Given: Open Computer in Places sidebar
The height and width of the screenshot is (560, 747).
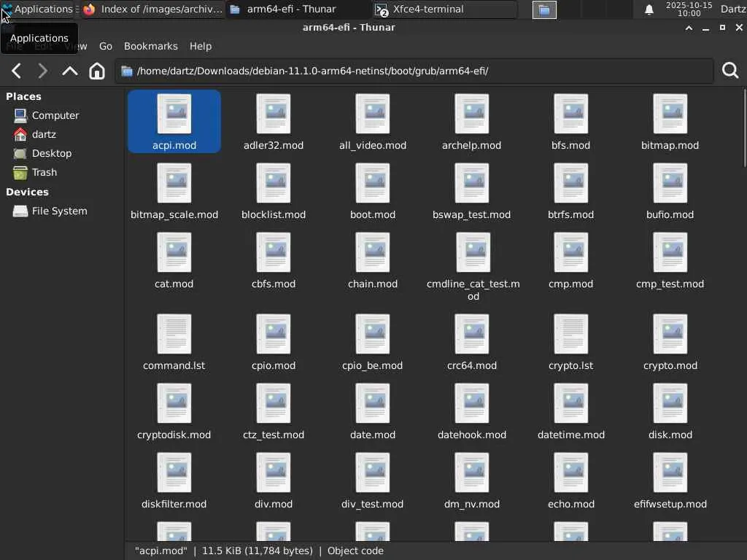Looking at the screenshot, I should tap(55, 115).
